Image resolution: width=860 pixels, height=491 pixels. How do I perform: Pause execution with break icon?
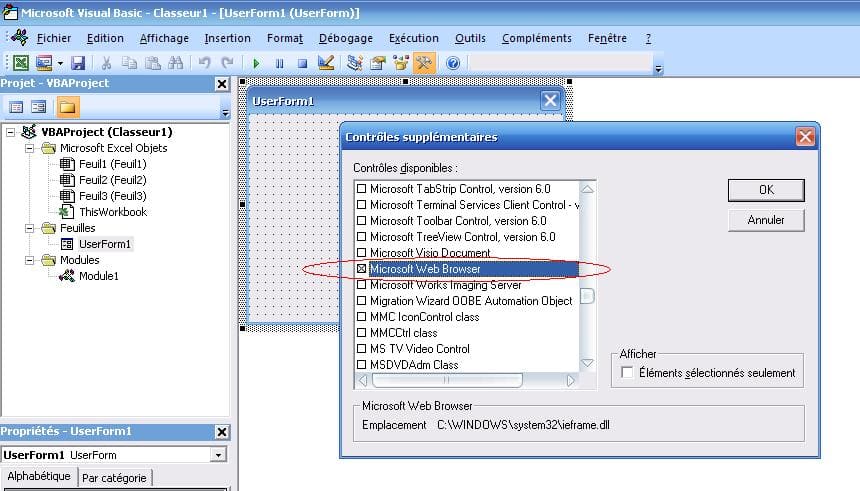279,63
